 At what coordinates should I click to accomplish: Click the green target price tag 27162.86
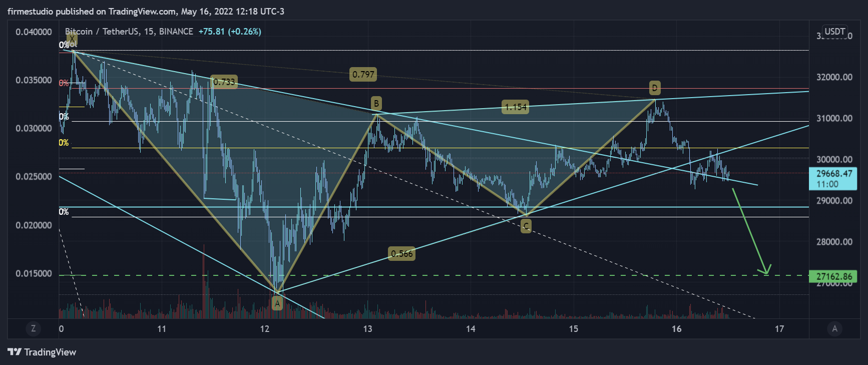pyautogui.click(x=834, y=276)
